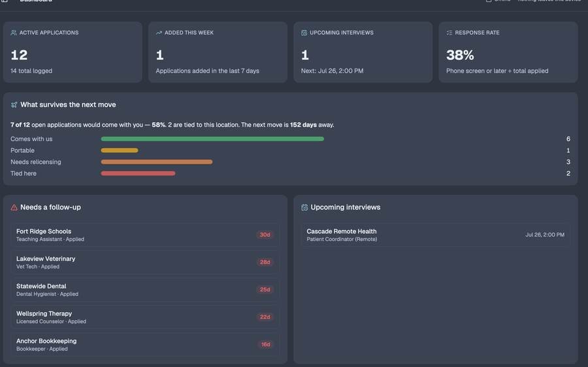Open Cascade Remote Health interview entry
The height and width of the screenshot is (367, 588).
point(436,235)
